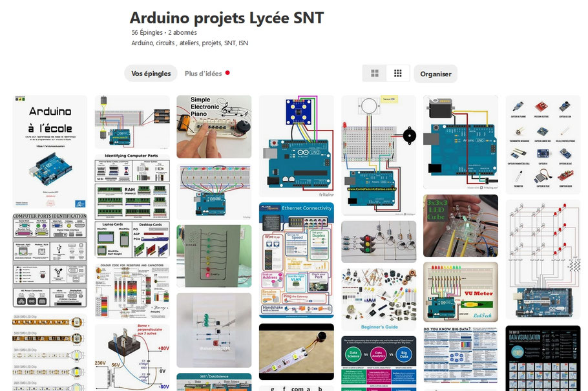Click the board title "Arduino projets Lycée SNT"
Screen dimensions: 588x391
pyautogui.click(x=227, y=18)
